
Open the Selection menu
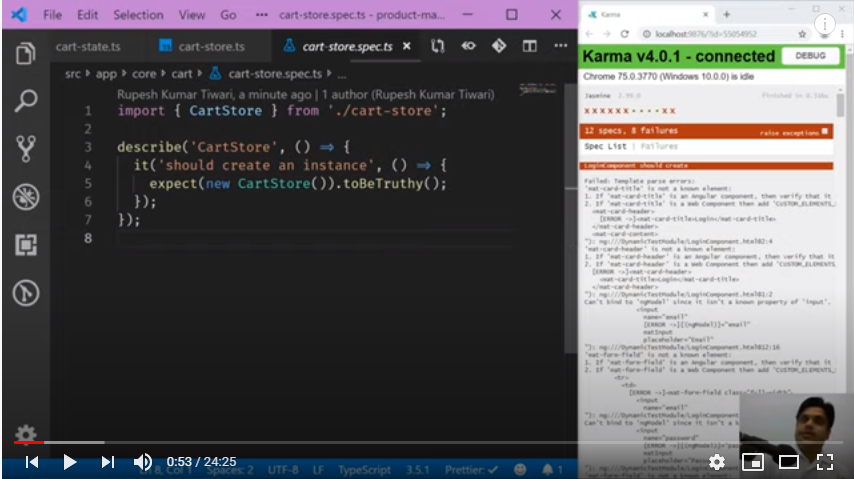(138, 15)
